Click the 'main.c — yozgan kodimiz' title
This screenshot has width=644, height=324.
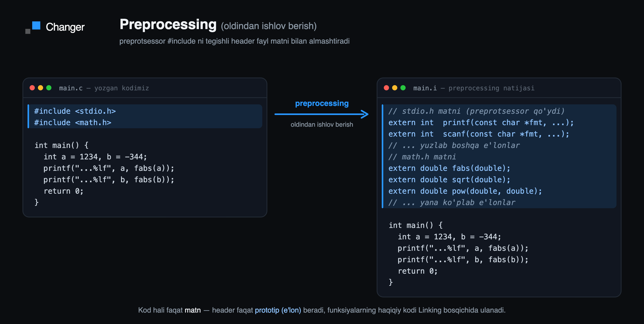pyautogui.click(x=104, y=88)
